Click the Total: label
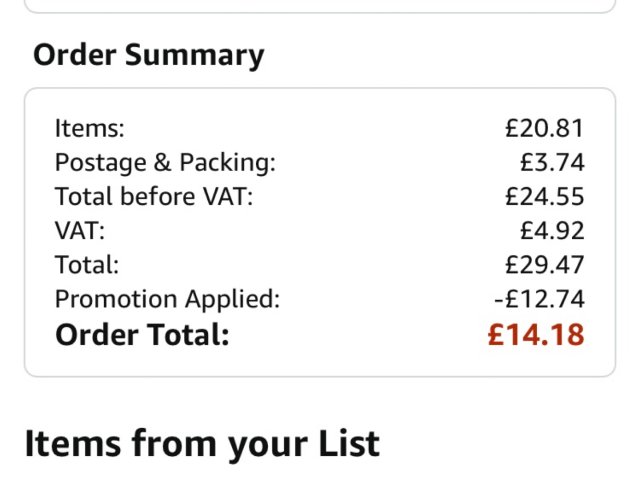Viewport: 640px width, 480px height. 87,265
